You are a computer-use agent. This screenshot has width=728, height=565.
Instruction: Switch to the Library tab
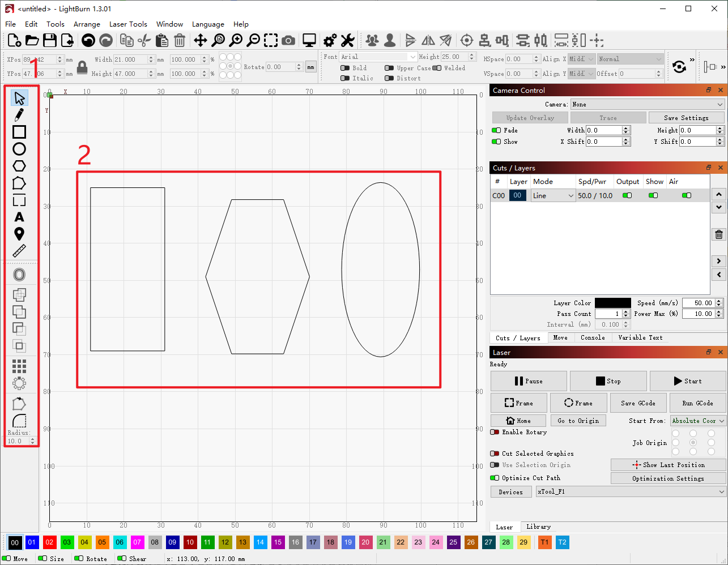(x=538, y=527)
